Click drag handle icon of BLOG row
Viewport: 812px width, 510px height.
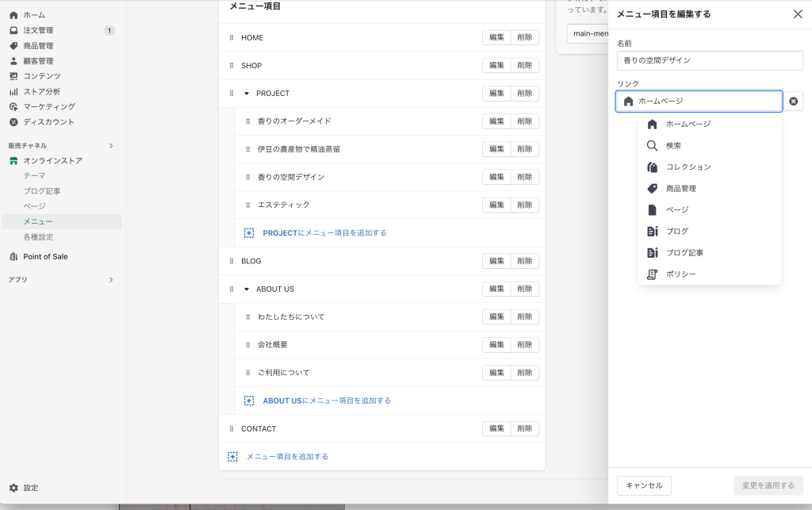[232, 261]
